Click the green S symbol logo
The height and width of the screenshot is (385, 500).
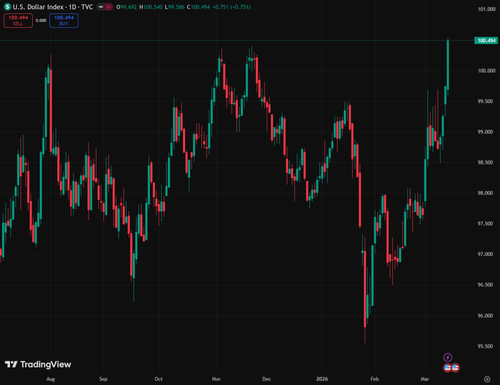7,7
